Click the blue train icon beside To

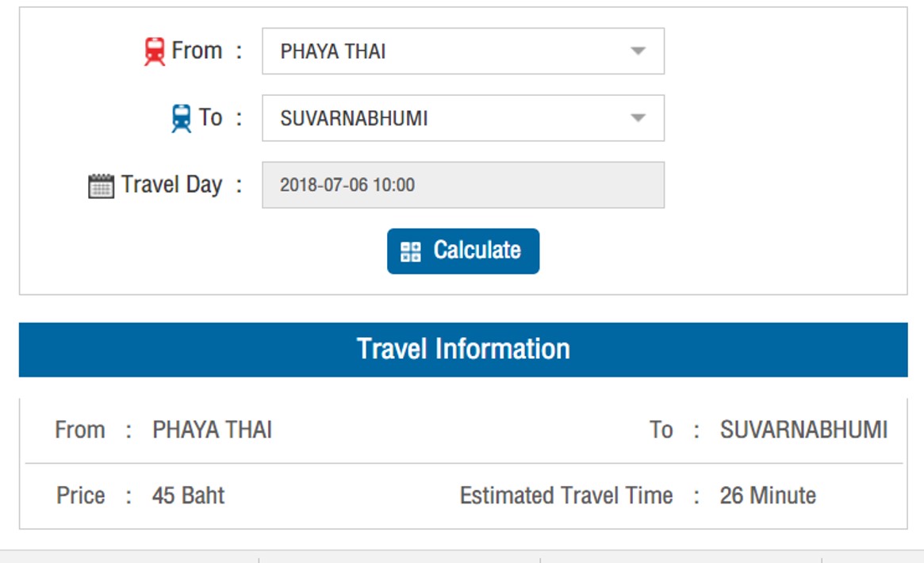click(x=181, y=118)
